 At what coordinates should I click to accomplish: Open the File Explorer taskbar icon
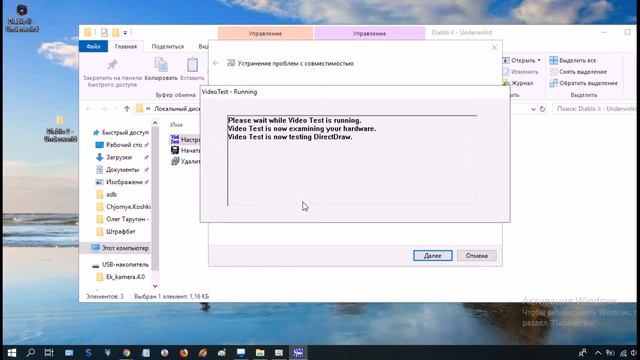(x=260, y=353)
